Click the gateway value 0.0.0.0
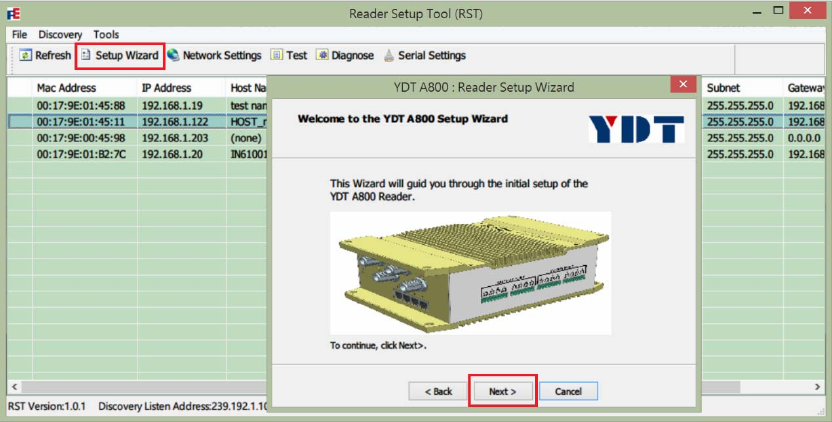Viewport: 832px width, 422px height. tap(804, 138)
